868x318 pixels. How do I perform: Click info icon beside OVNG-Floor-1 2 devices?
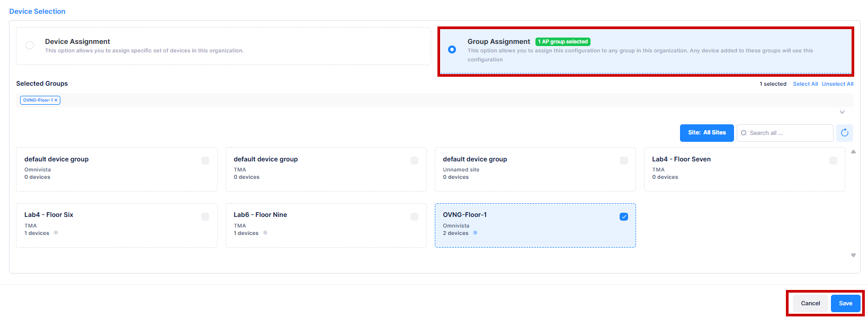pyautogui.click(x=475, y=233)
